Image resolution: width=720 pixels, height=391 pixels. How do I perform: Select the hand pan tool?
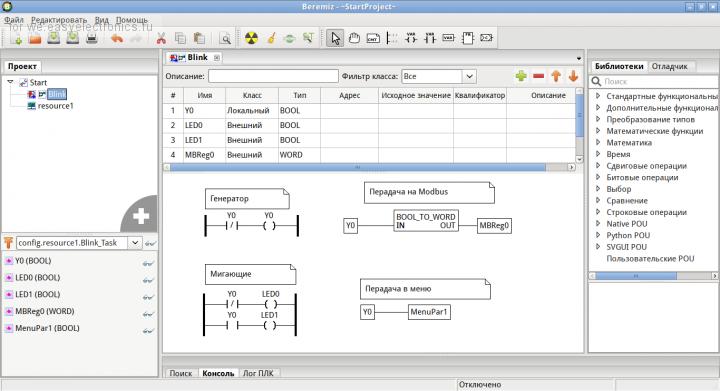(x=354, y=39)
